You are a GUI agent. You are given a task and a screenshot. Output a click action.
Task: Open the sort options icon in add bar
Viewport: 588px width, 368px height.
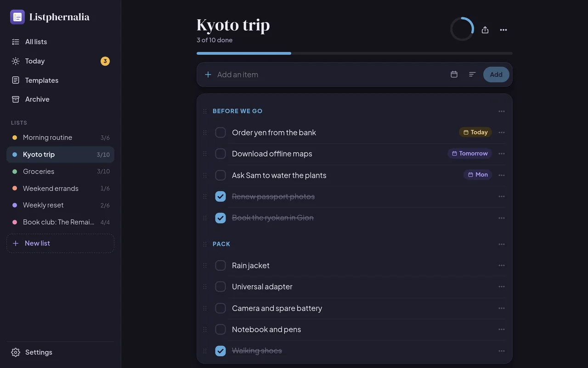point(472,75)
